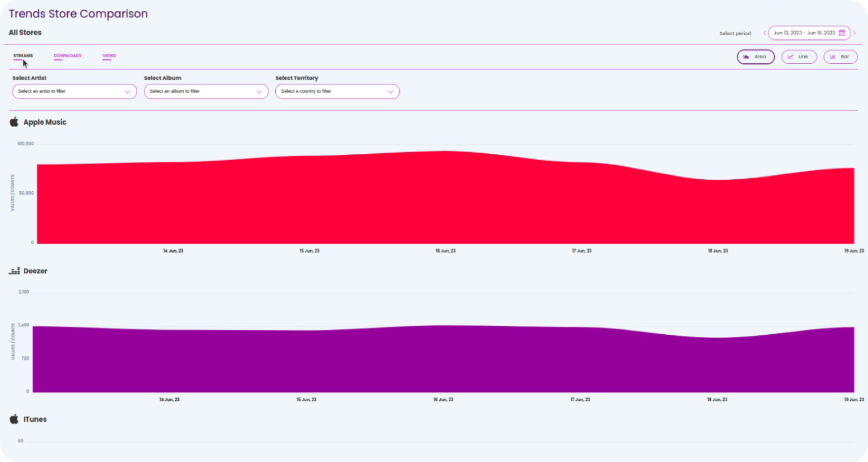Click the Deezer logo icon
Screen dimensions: 868x462
[x=14, y=271]
